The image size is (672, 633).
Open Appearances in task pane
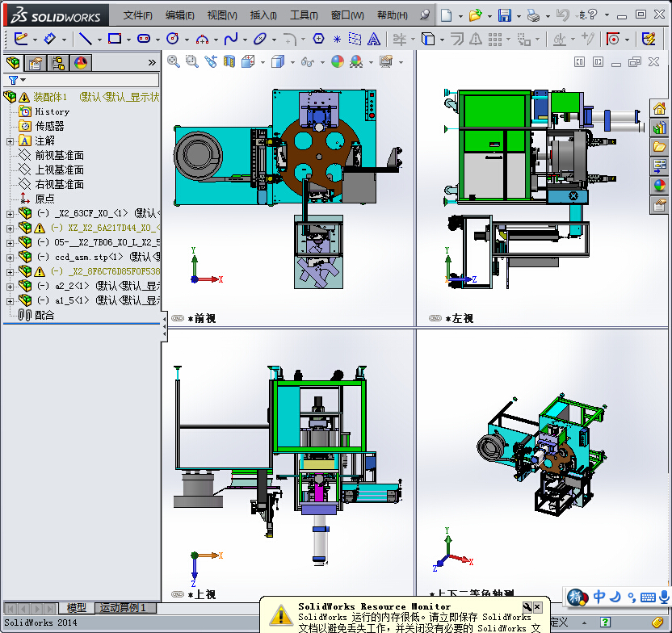coord(659,186)
